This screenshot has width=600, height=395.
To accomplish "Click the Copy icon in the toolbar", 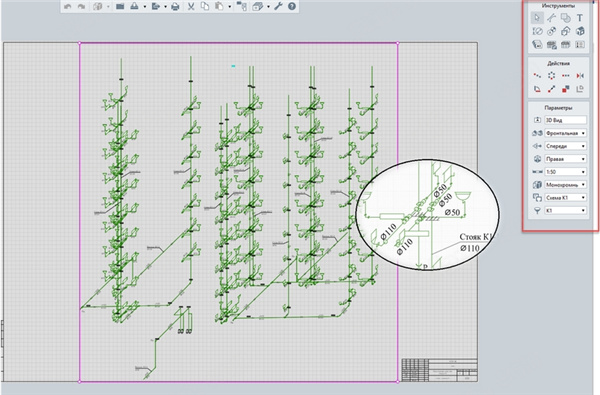I will pyautogui.click(x=205, y=7).
